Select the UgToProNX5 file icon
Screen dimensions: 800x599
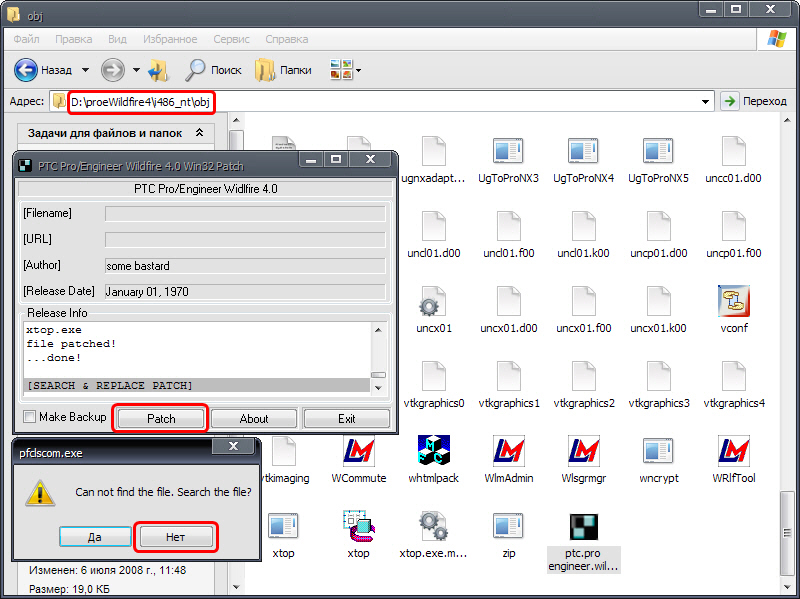click(x=658, y=151)
